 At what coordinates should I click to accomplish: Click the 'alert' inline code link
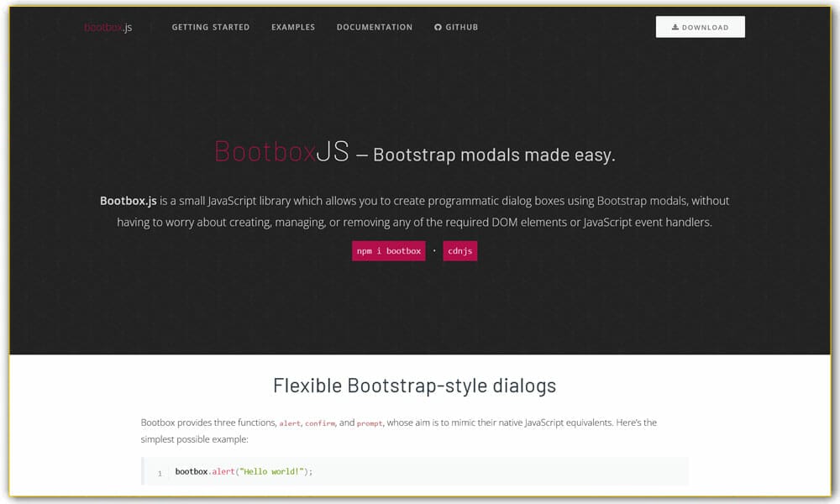click(x=290, y=423)
